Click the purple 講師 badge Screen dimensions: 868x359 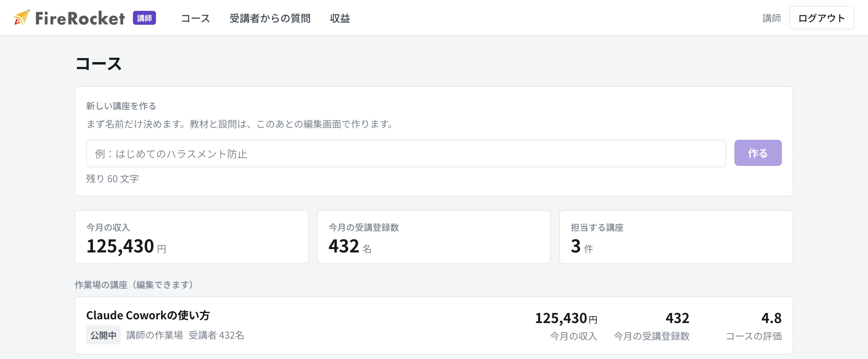144,18
